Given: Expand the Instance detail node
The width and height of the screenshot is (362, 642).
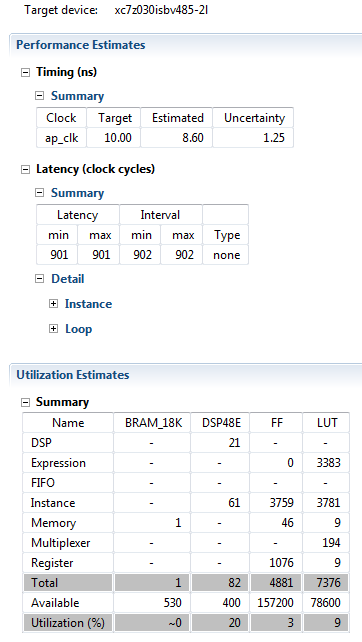Looking at the screenshot, I should [x=53, y=304].
